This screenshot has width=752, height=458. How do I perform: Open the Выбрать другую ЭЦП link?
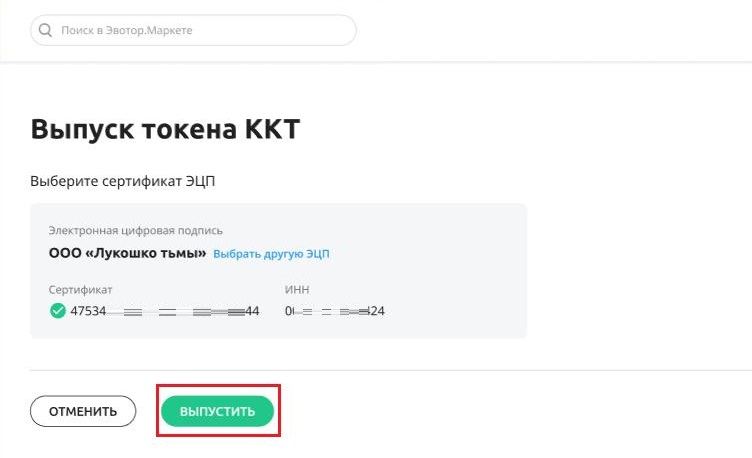click(271, 254)
